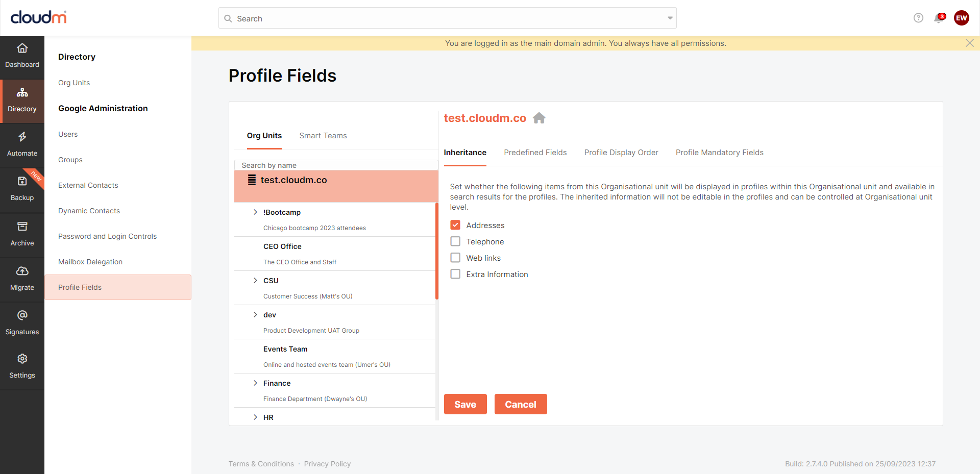Select the Org Units tab
Image resolution: width=980 pixels, height=474 pixels.
[264, 136]
